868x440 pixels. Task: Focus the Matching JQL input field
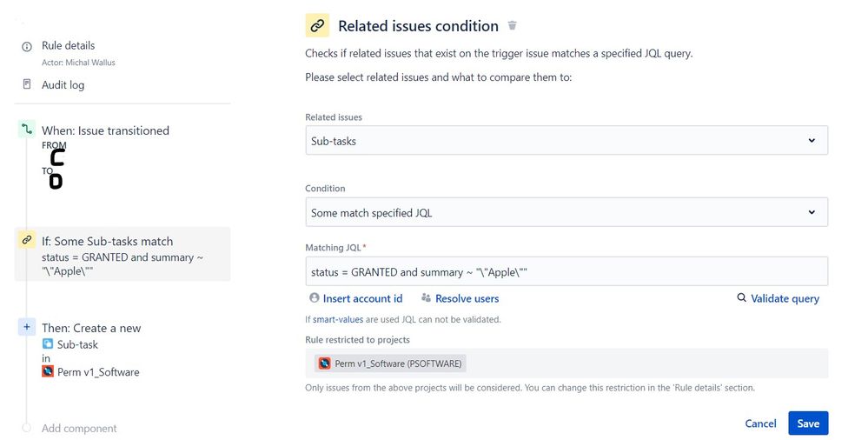point(567,271)
